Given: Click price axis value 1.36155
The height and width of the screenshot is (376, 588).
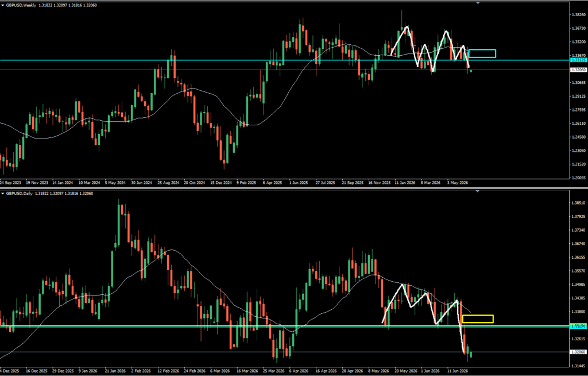Looking at the screenshot, I should pyautogui.click(x=579, y=258).
